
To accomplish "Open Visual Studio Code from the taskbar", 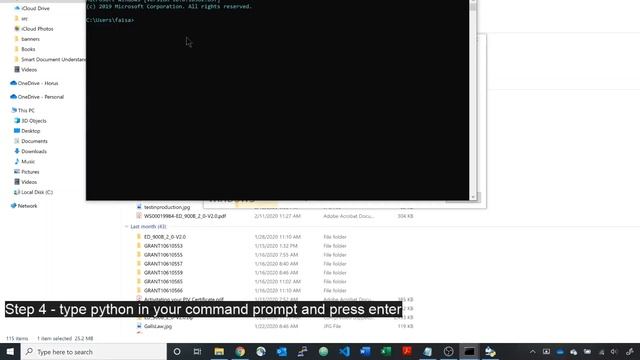I will (344, 351).
